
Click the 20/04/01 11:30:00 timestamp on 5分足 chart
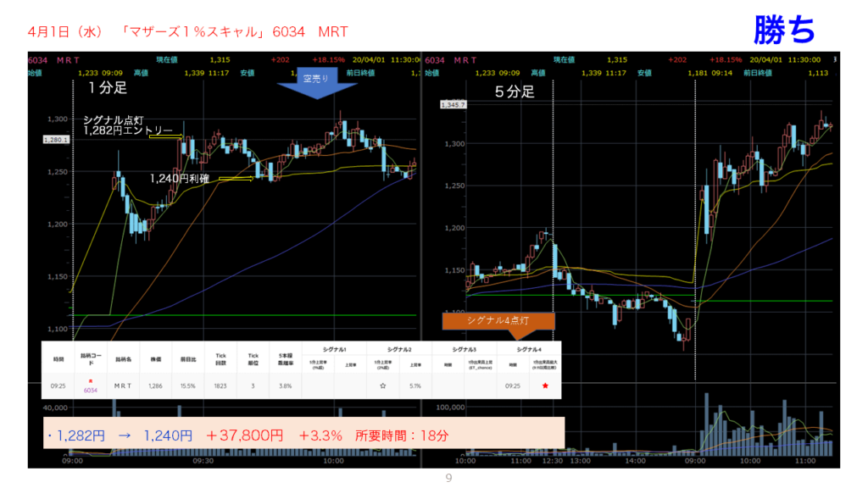(x=785, y=60)
